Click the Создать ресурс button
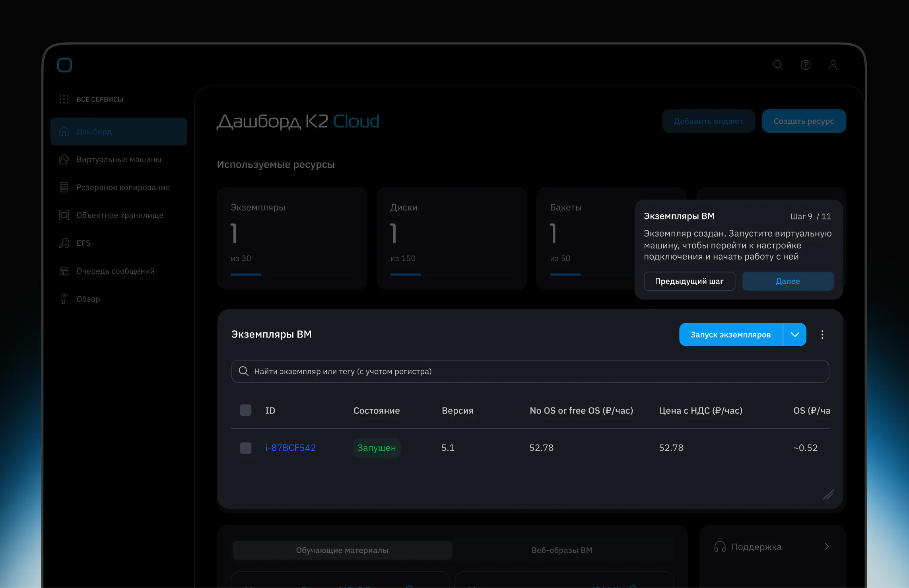This screenshot has width=909, height=588. click(804, 121)
